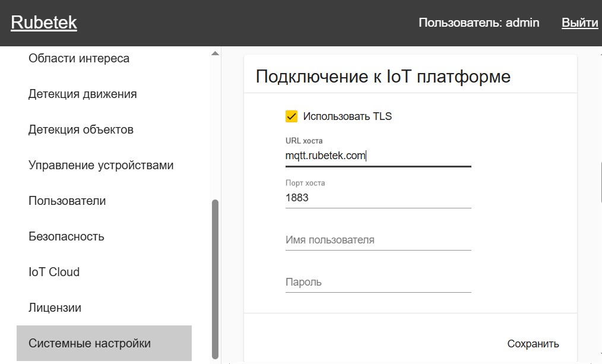The height and width of the screenshot is (364, 602).
Task: Open Области интереса in the sidebar
Action: [x=79, y=58]
